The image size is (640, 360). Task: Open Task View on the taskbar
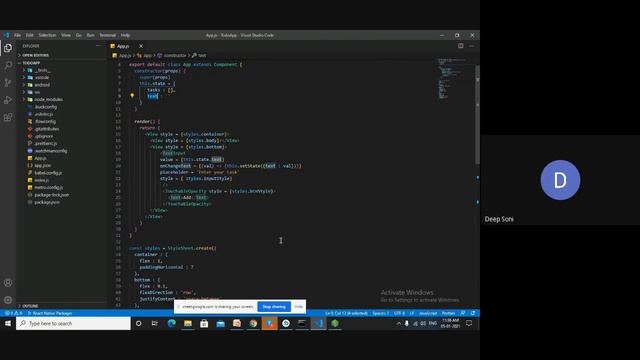[155, 323]
